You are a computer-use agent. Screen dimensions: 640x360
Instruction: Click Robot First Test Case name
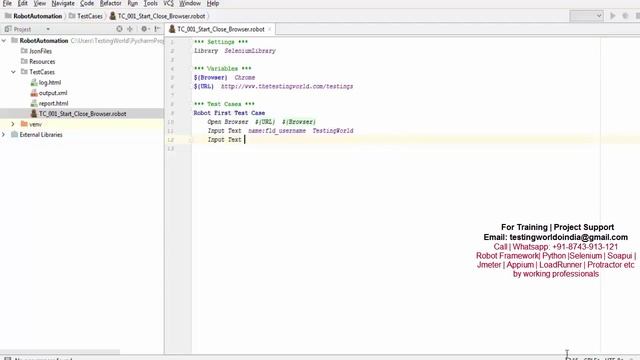[x=229, y=113]
